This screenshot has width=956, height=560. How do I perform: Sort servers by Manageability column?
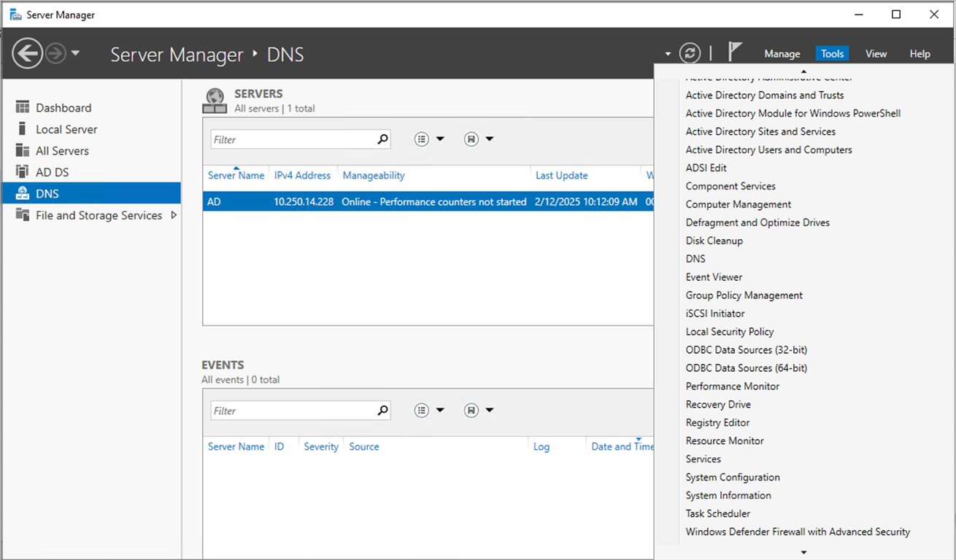point(374,175)
